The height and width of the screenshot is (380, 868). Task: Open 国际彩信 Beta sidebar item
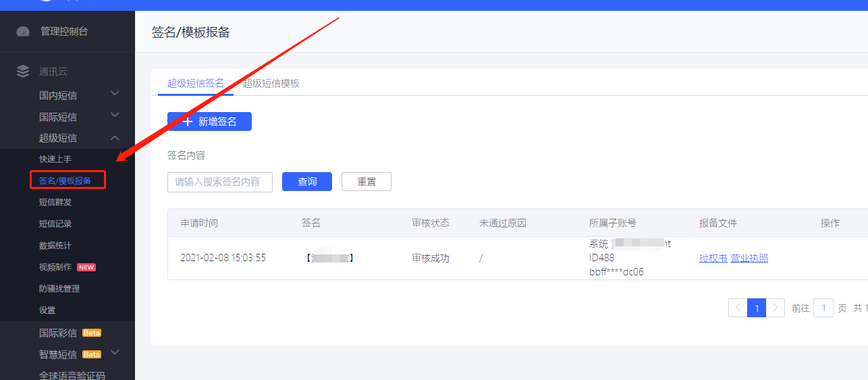(70, 333)
